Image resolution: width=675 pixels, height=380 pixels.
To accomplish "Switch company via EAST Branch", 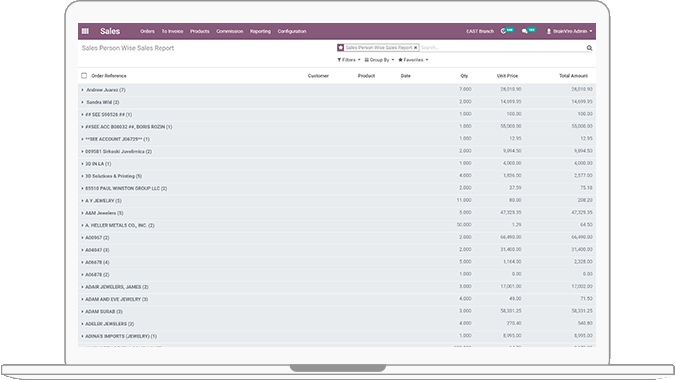I will 480,31.
